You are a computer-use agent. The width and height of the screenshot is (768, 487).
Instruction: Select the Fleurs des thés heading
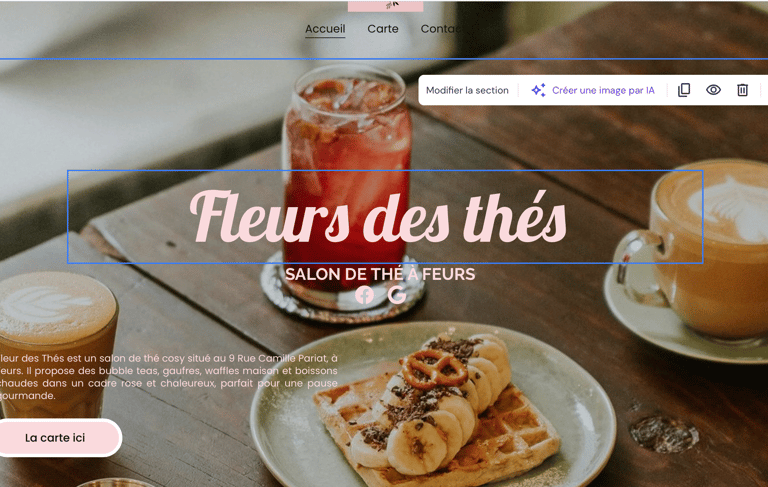378,217
